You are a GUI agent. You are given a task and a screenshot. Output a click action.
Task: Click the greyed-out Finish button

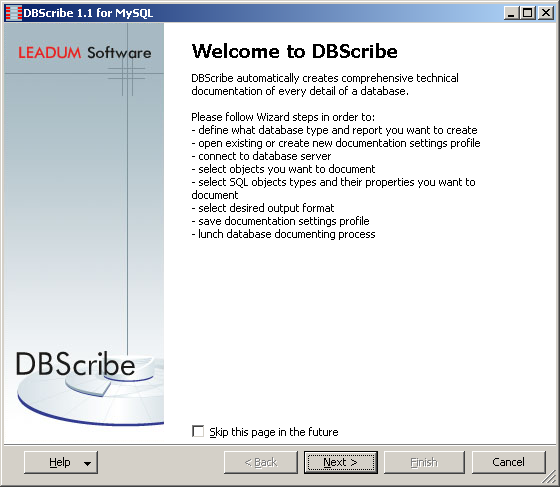424,462
